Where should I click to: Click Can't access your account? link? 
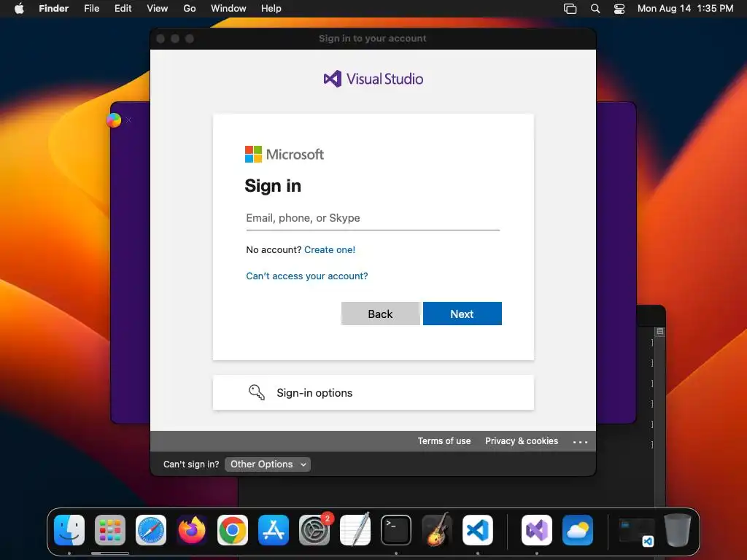click(307, 276)
